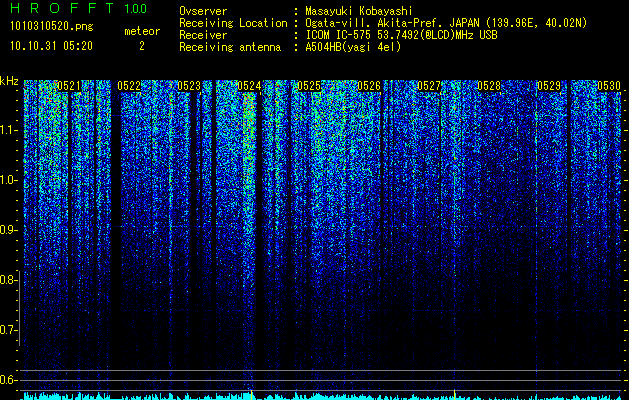Screen dimensions: 629x400
Task: Click observer name Masayuki Kobayashi
Action: (359, 12)
